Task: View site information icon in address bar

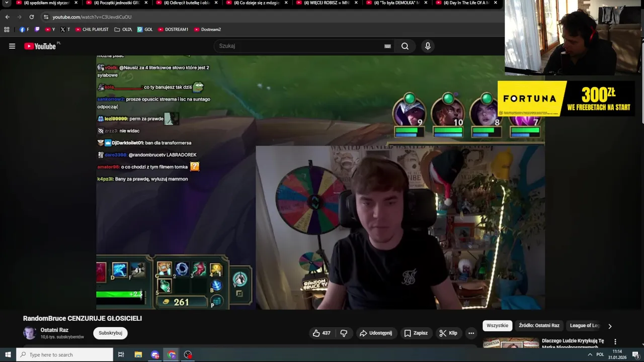Action: (46, 17)
